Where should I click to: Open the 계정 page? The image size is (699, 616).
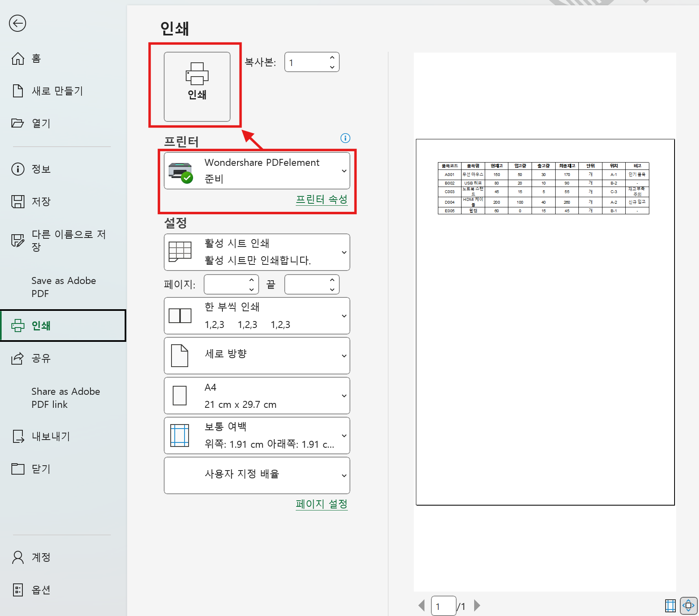coord(31,557)
